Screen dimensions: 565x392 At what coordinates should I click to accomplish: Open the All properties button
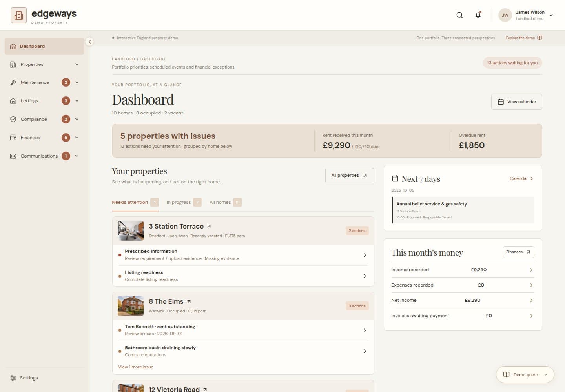pos(350,176)
